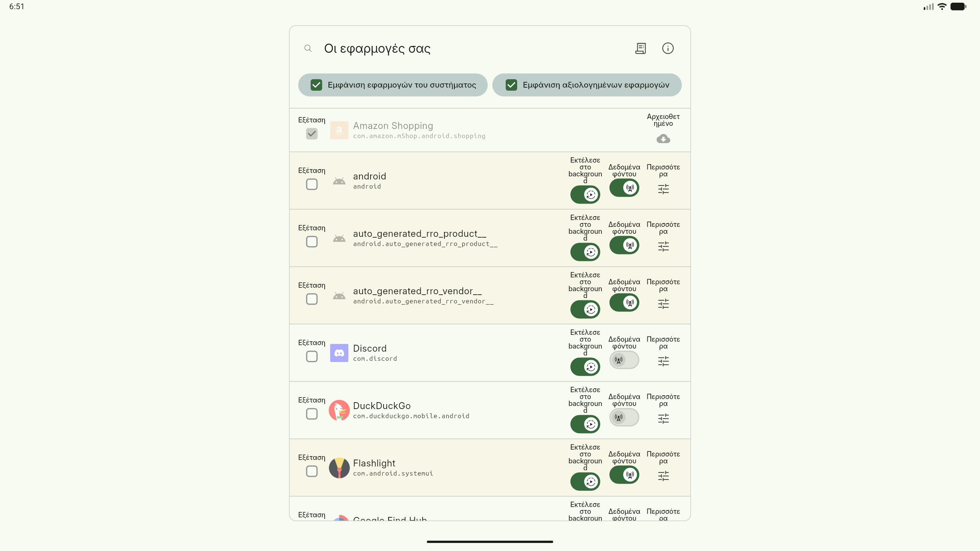
Task: Check review box for auto_generated_rro_vendor__
Action: 312,299
